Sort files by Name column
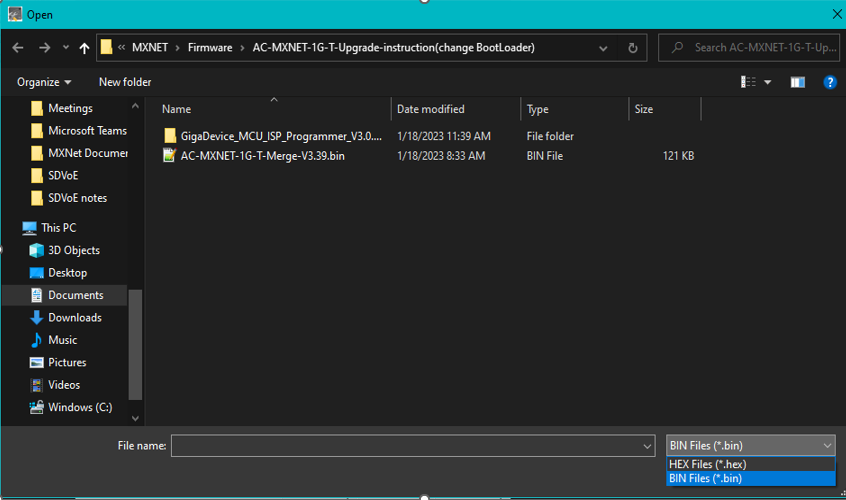This screenshot has height=500, width=846. point(176,109)
